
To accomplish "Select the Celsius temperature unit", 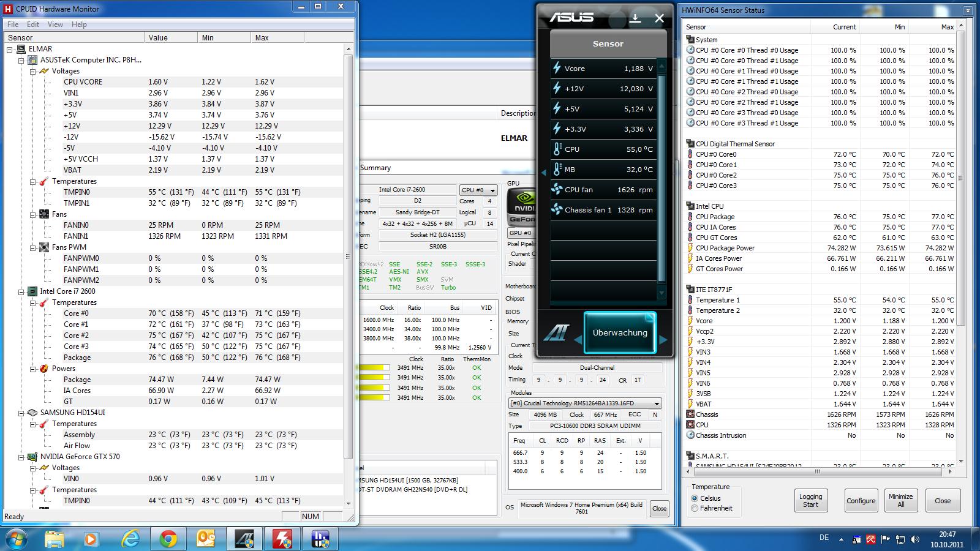I will coord(695,498).
